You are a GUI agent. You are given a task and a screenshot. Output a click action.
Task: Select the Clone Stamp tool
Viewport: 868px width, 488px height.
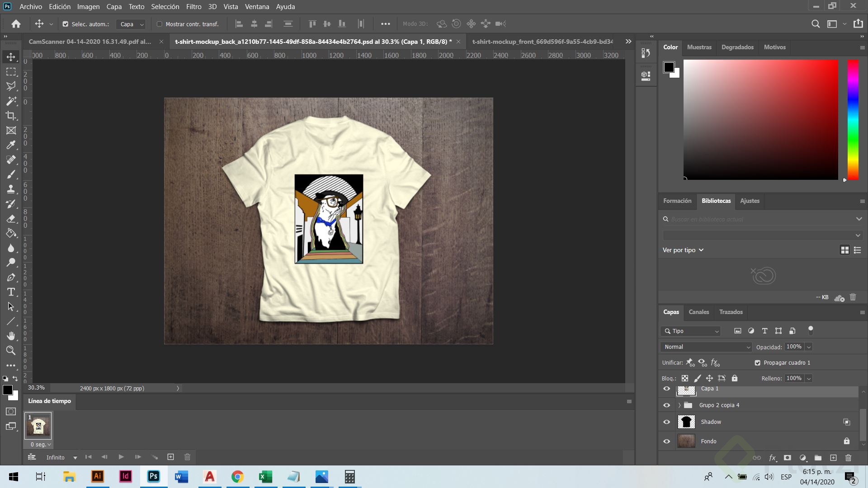coord(11,189)
